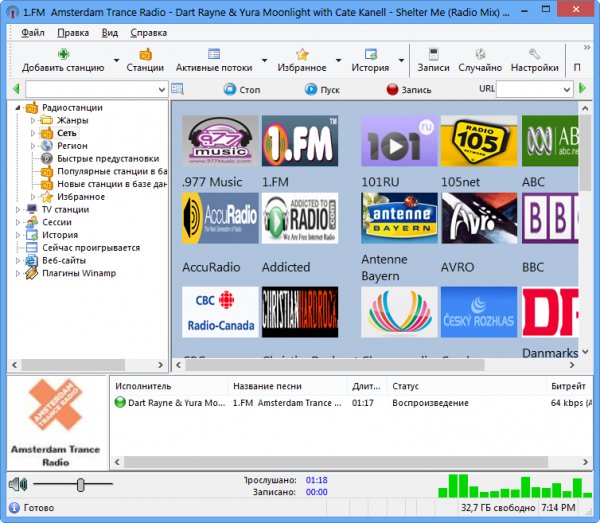Open the Правка menu

73,33
